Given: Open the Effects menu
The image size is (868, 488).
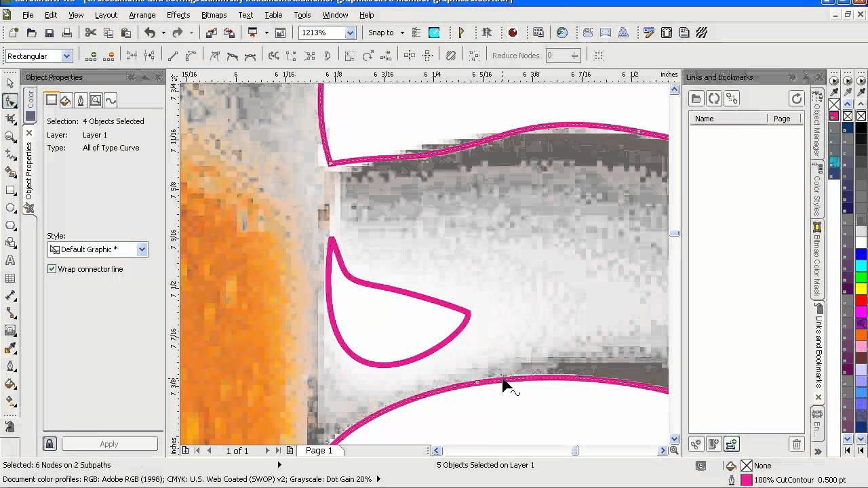Looking at the screenshot, I should [178, 15].
